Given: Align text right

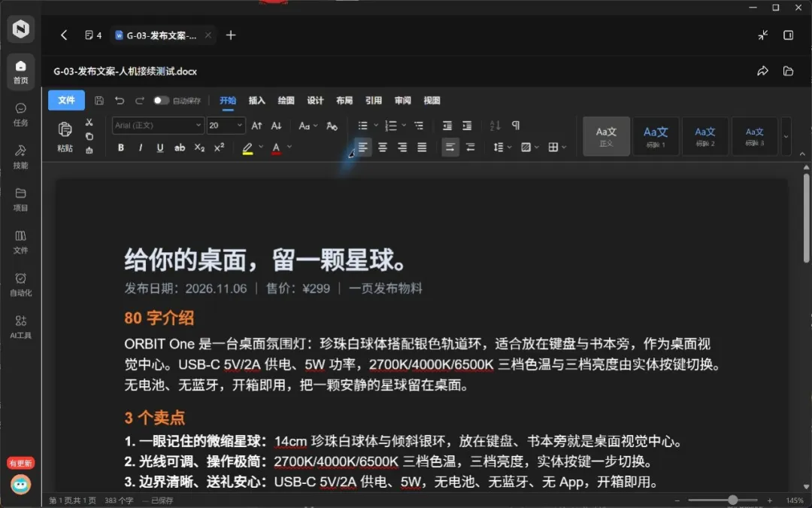Looking at the screenshot, I should [x=402, y=148].
